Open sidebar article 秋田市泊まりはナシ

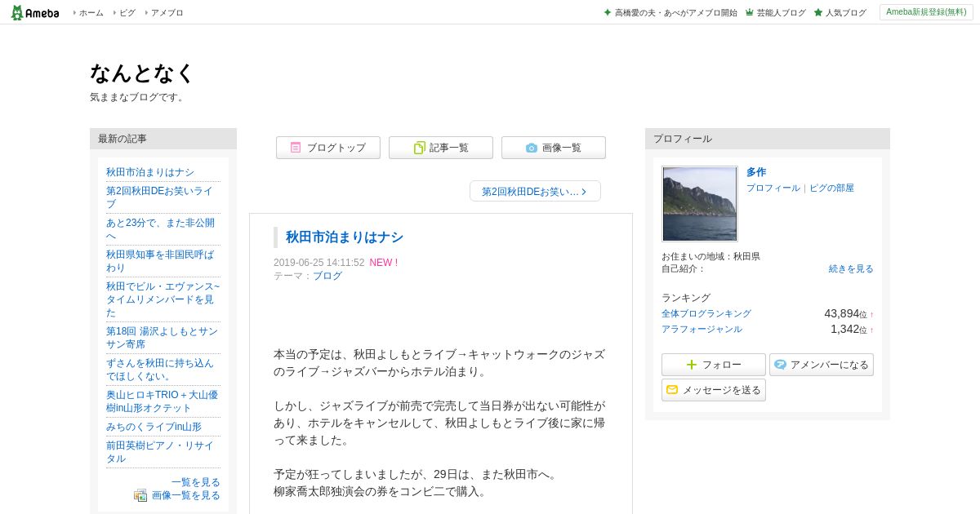point(150,172)
